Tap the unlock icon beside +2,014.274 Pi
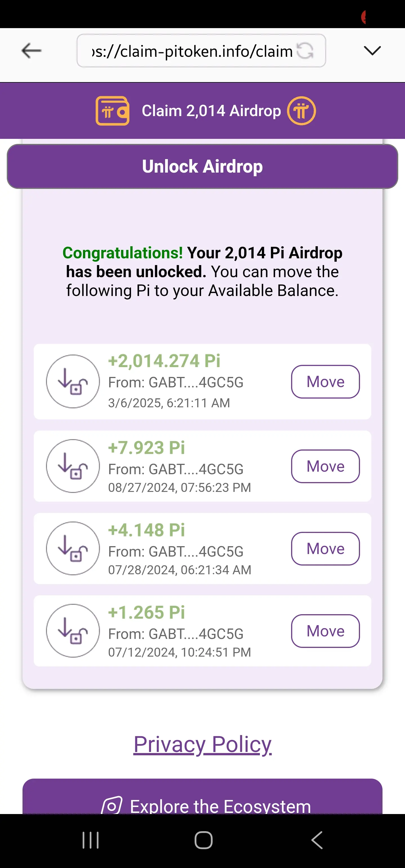 point(73,381)
